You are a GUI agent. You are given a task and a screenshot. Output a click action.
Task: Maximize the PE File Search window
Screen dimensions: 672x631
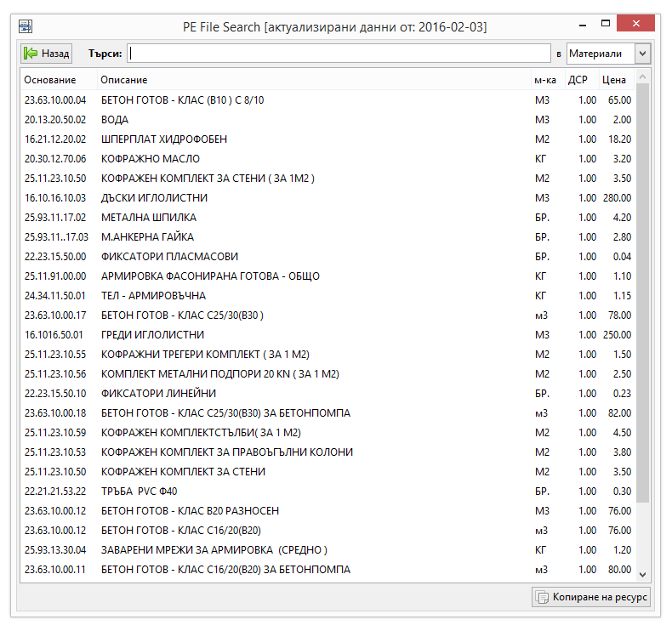click(x=605, y=24)
